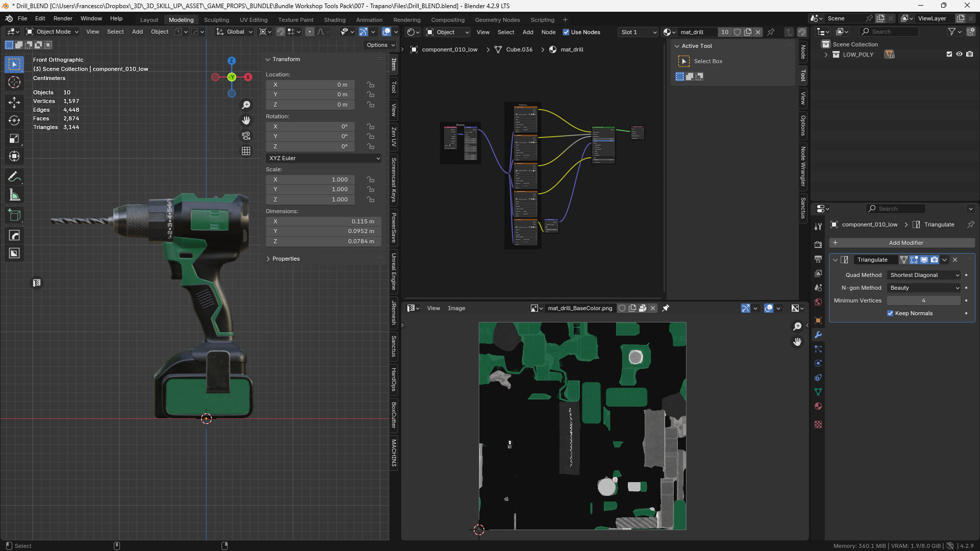Select the Move tool in the viewport toolbar

14,103
